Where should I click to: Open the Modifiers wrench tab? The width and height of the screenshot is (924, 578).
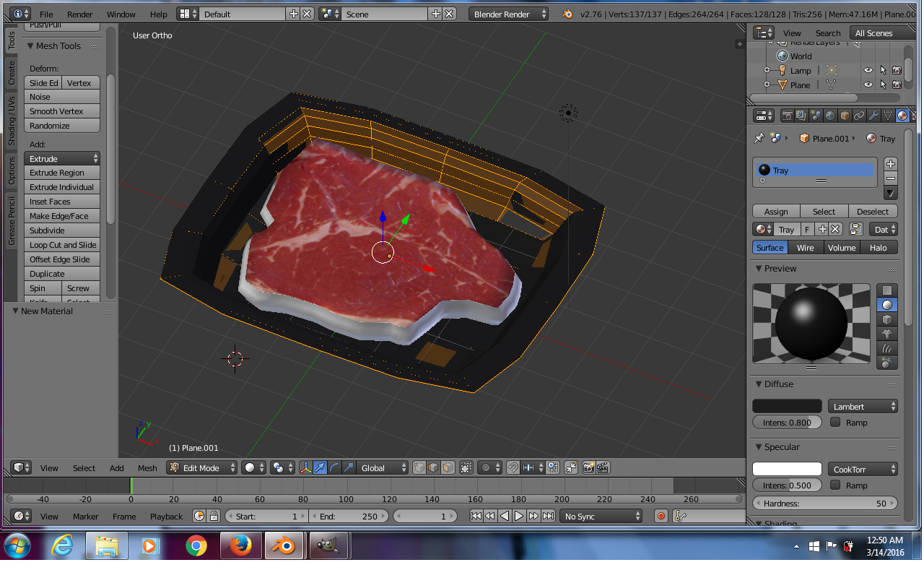(x=873, y=116)
